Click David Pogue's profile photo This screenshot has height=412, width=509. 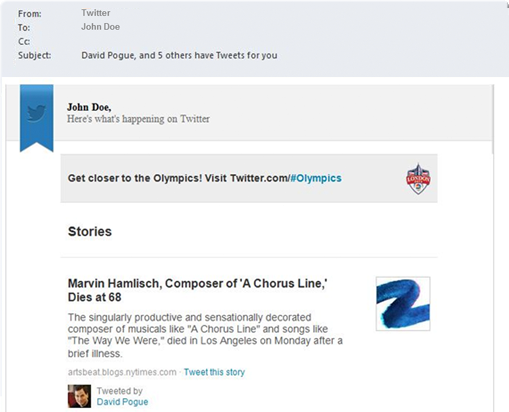79,396
